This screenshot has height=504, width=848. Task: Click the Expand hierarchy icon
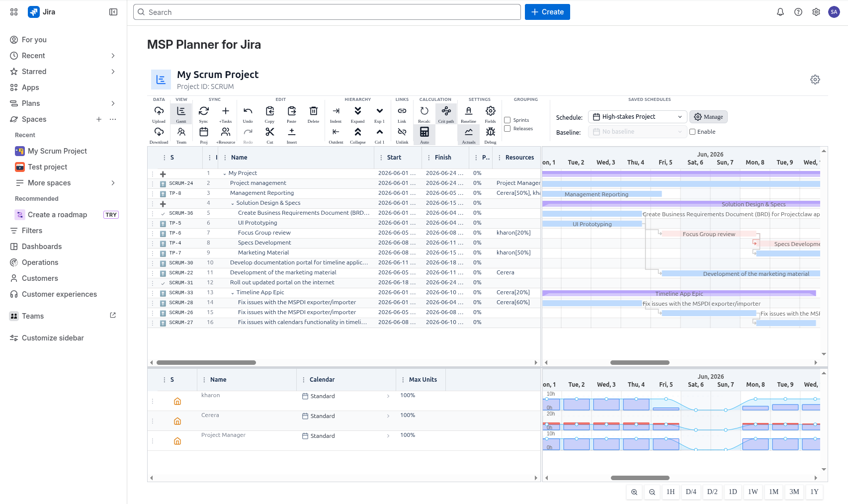[358, 114]
